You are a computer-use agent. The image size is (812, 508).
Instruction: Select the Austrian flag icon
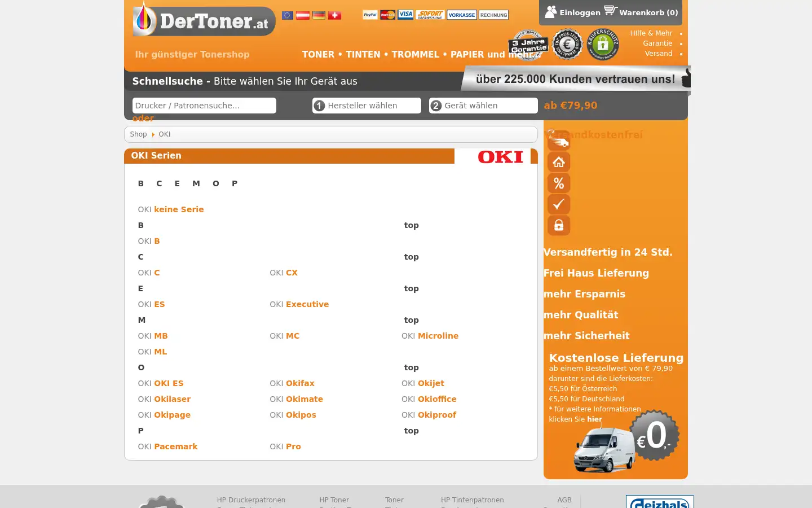(303, 15)
